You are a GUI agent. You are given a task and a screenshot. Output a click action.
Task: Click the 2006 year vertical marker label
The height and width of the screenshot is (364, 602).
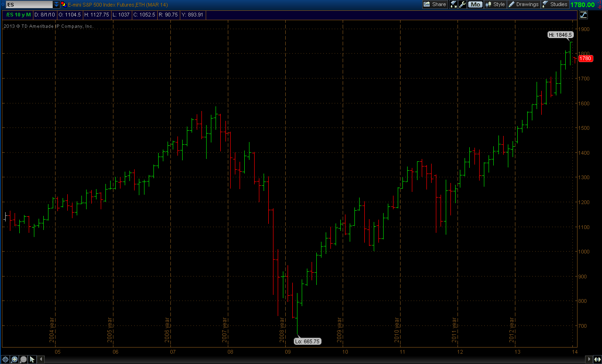167,330
